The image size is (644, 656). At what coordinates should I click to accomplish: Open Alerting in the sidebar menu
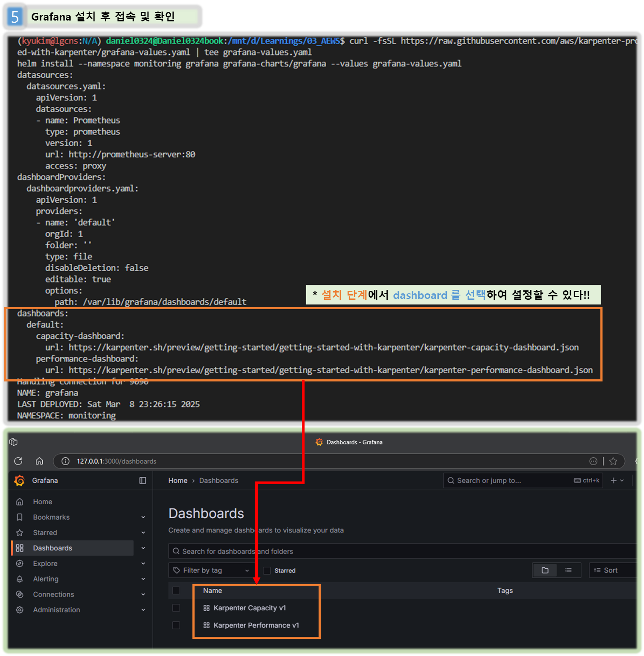tap(46, 579)
